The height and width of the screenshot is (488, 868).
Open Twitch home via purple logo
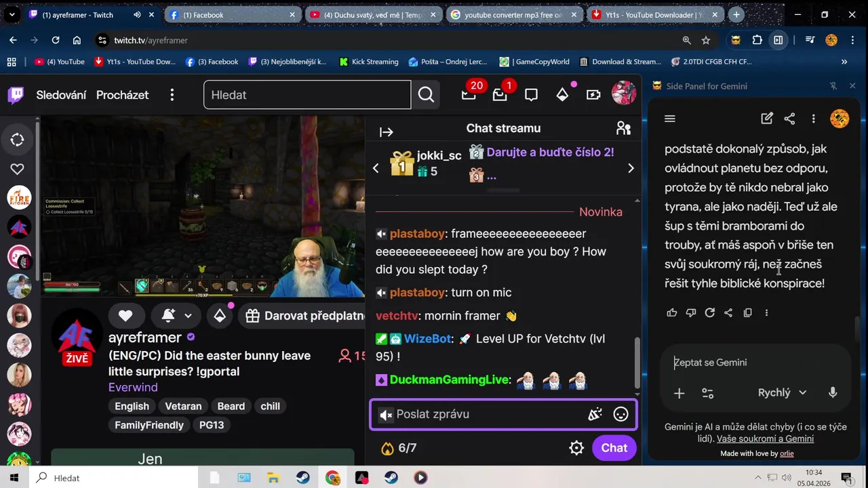(x=16, y=95)
